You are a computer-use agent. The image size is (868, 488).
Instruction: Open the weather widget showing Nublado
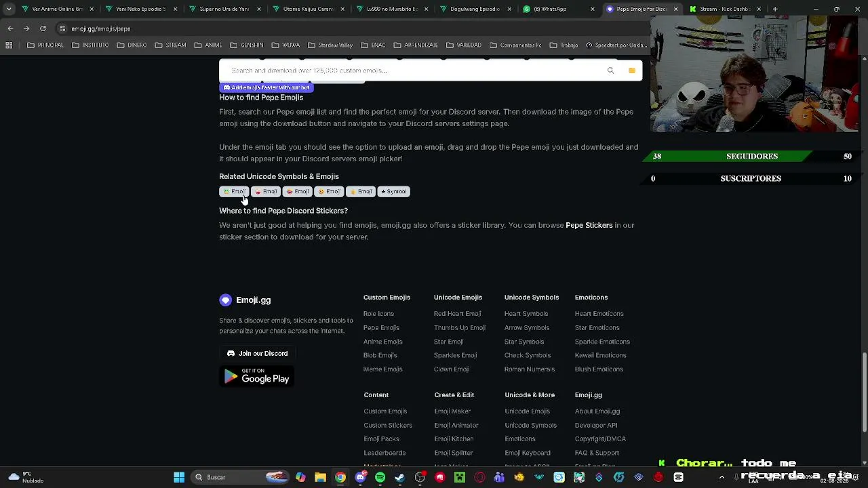click(x=26, y=477)
